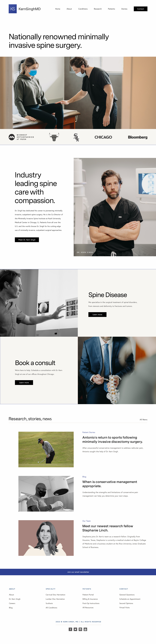Click the Chicago Bulls logo
The height and width of the screenshot is (644, 156).
click(54, 137)
